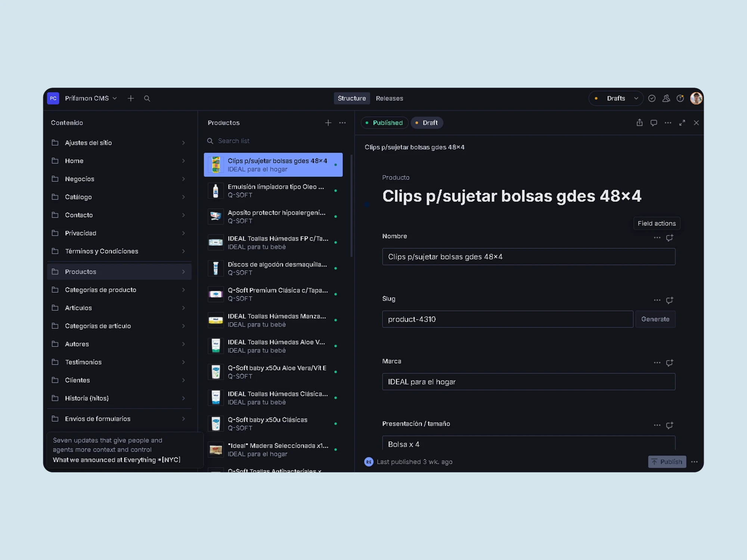
Task: Select the Draft version chip
Action: pos(427,123)
